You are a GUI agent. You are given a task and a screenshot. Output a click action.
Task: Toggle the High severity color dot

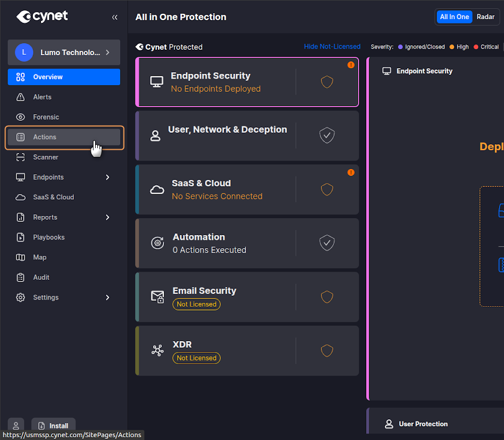[452, 47]
